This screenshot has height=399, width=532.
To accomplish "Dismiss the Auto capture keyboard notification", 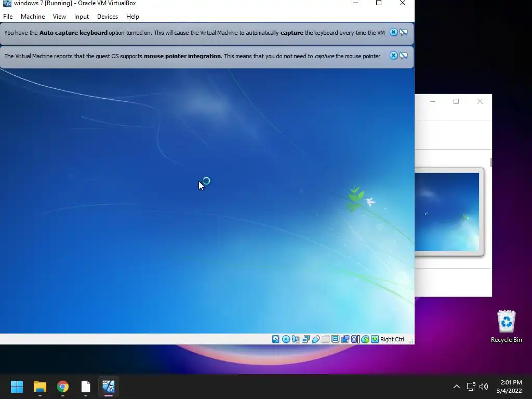I will click(x=393, y=32).
